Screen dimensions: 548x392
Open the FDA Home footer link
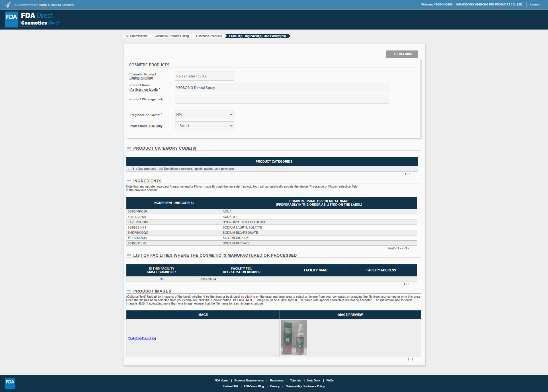(221, 381)
